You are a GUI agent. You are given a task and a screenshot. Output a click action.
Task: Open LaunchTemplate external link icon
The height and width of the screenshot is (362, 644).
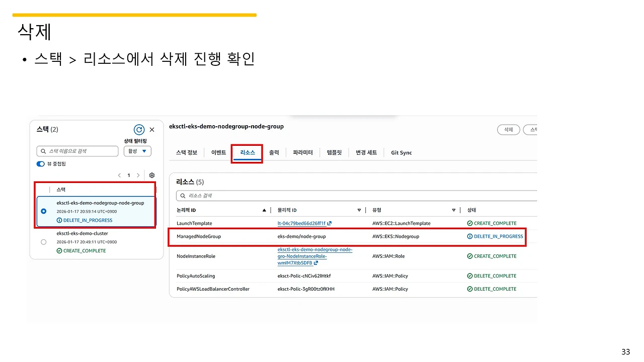tap(330, 223)
